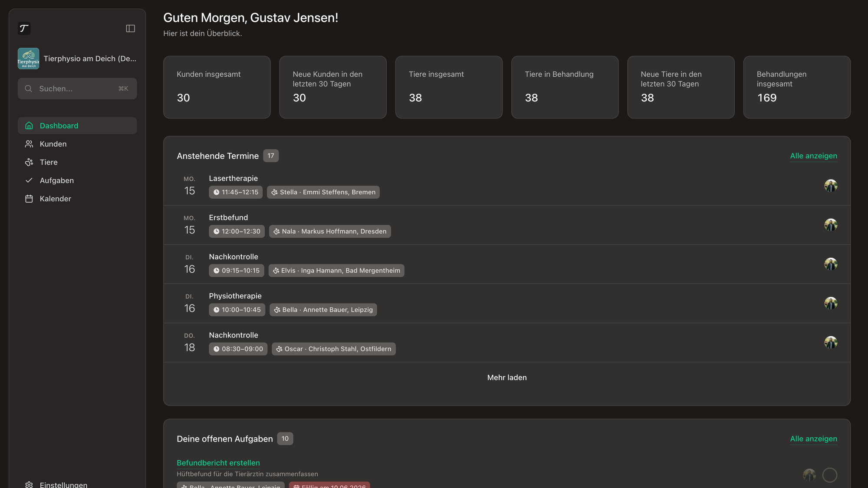Image resolution: width=868 pixels, height=488 pixels.
Task: Open Einstellungen at the sidebar bottom
Action: click(x=77, y=485)
